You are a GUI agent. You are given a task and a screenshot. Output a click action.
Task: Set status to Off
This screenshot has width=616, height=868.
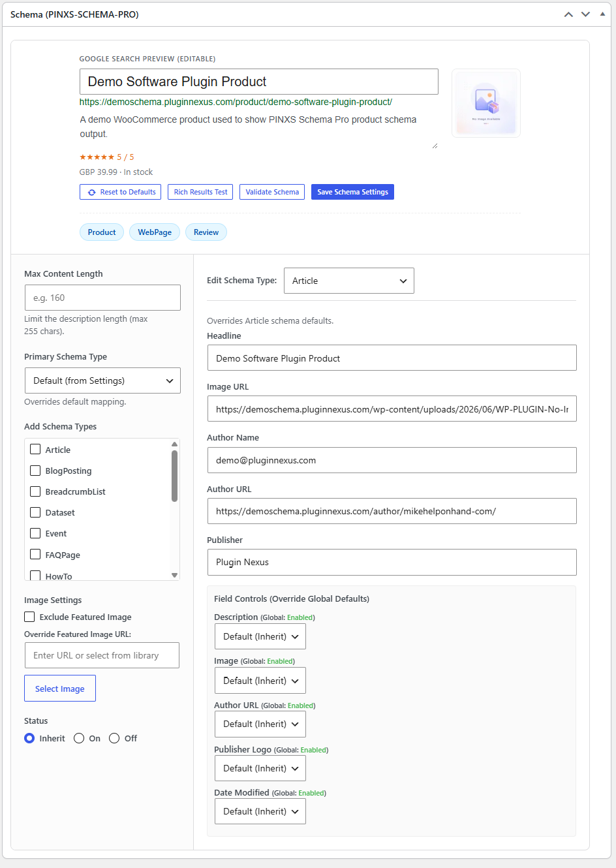(x=114, y=738)
